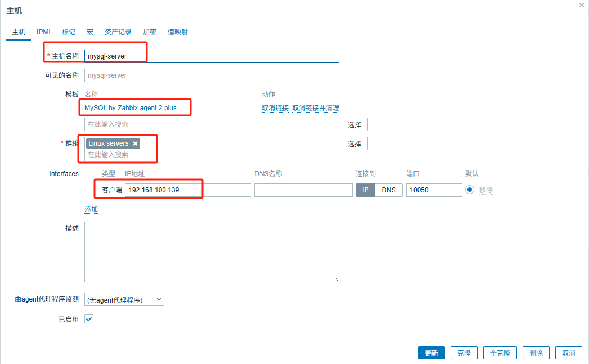The width and height of the screenshot is (589, 364).
Task: Click the 移除 remove interface link
Action: pyautogui.click(x=486, y=190)
